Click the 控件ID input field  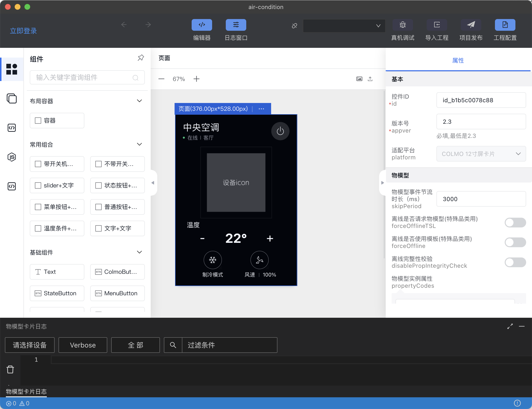(x=481, y=100)
